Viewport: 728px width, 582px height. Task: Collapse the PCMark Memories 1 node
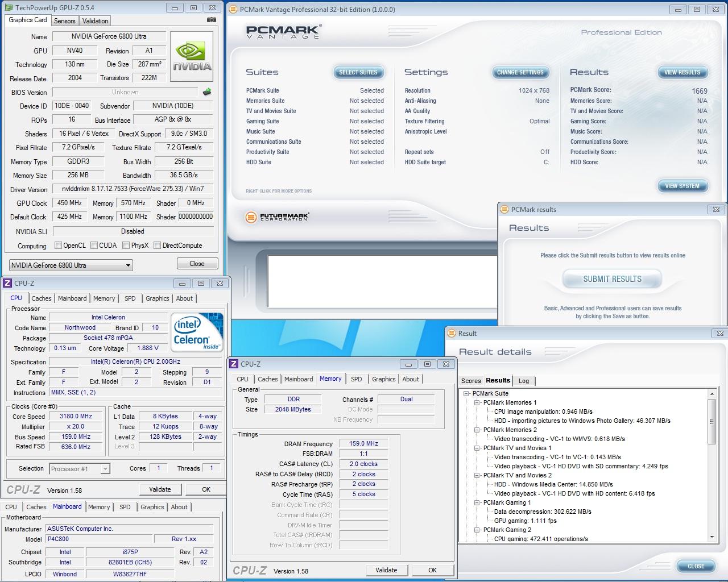tap(477, 402)
